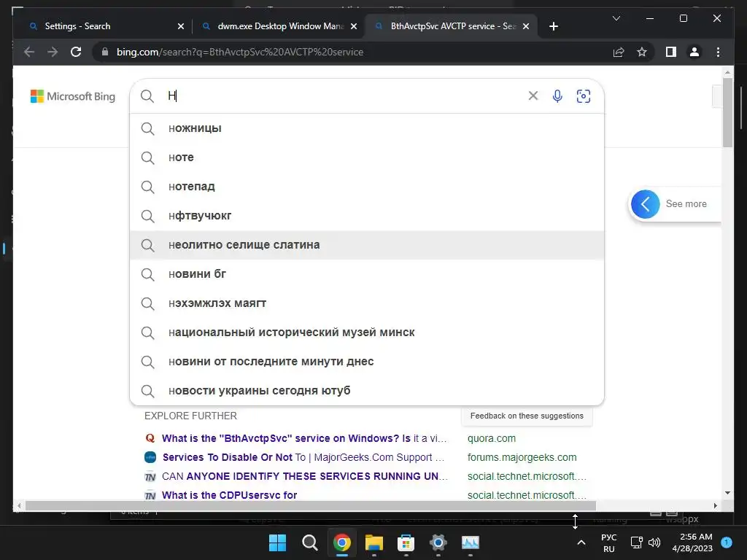Open File Explorer from the taskbar
This screenshot has width=747, height=560.
pyautogui.click(x=374, y=542)
